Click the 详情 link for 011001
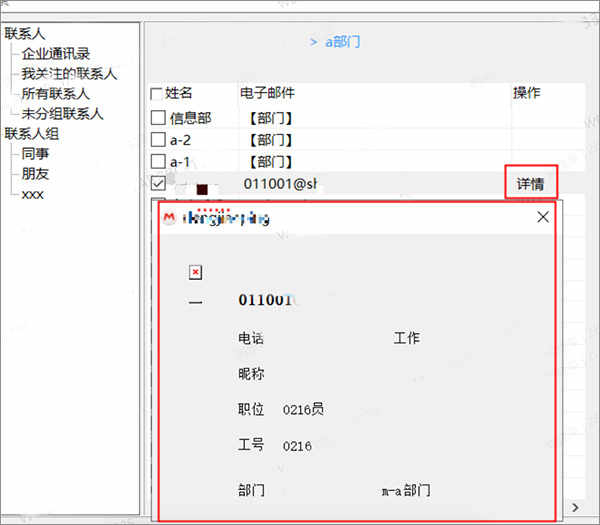Image resolution: width=600 pixels, height=525 pixels. 530,184
